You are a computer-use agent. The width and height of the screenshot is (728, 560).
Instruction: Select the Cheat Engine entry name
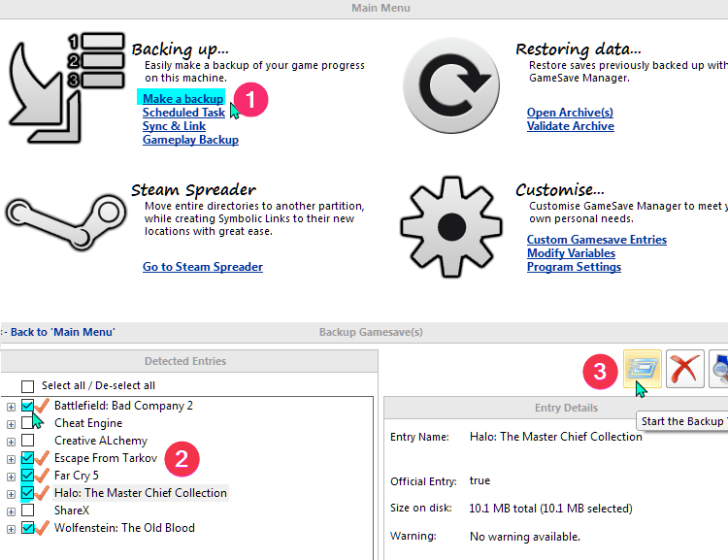[88, 423]
